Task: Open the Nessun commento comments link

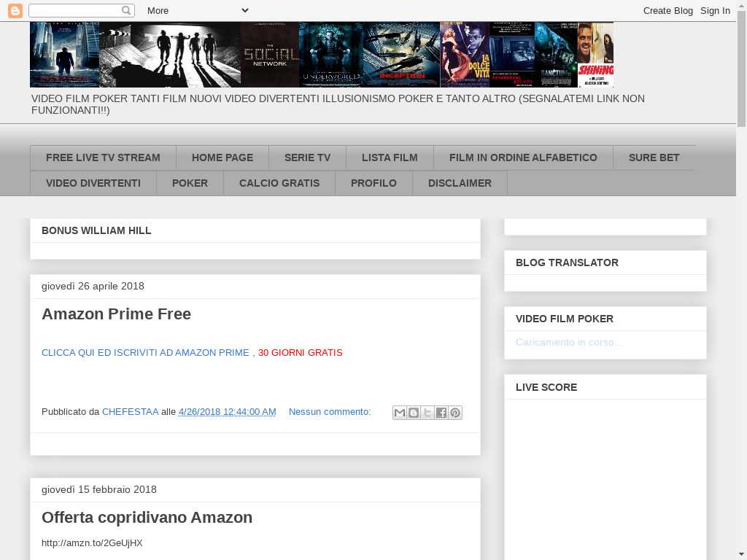Action: [330, 412]
